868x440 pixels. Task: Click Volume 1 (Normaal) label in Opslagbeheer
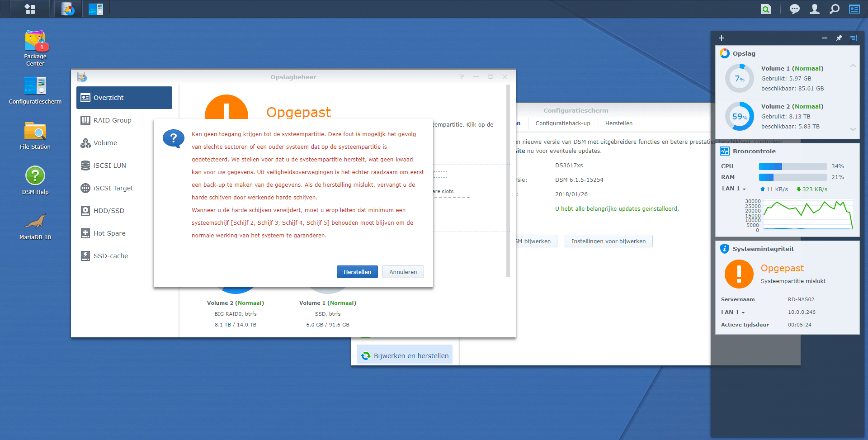[x=328, y=303]
